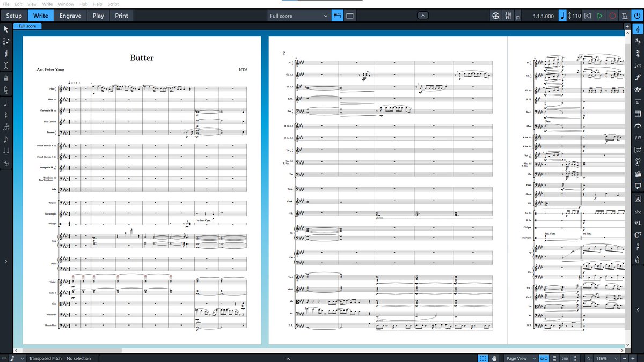Select the Tuplets tool in left toolbox
Image resolution: width=644 pixels, height=362 pixels.
6,127
